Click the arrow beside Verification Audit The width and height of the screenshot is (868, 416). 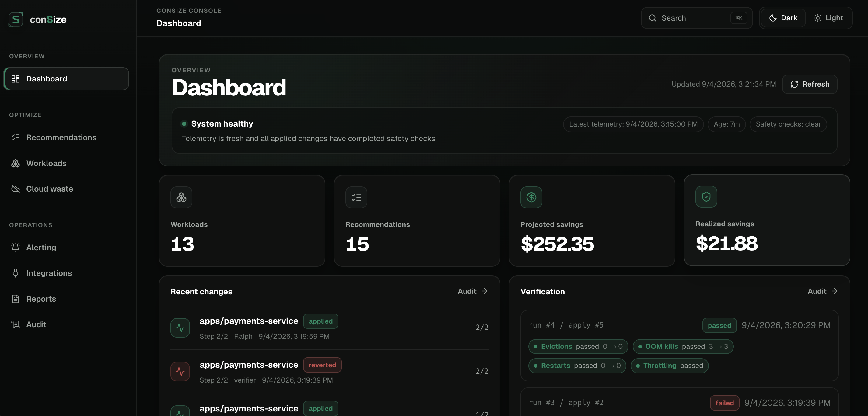pos(835,291)
